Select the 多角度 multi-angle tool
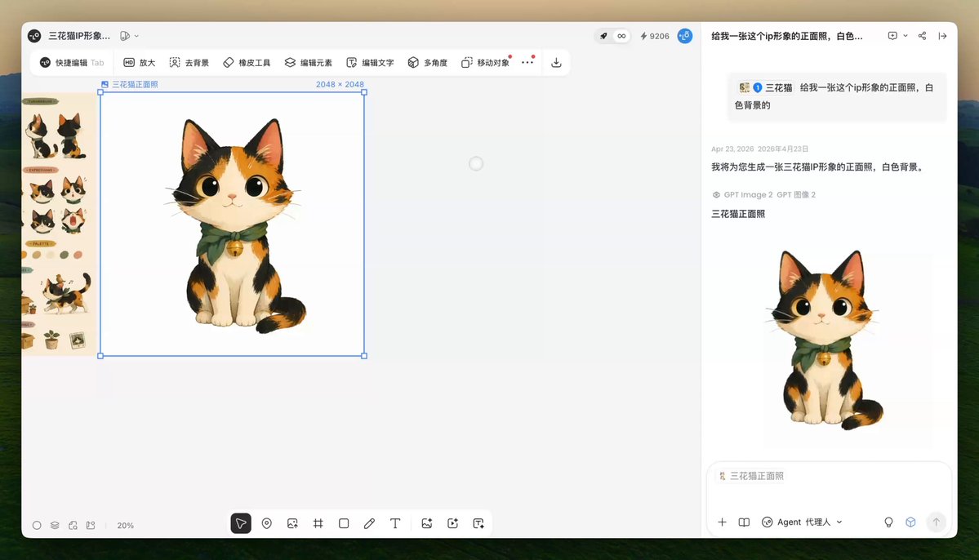This screenshot has width=979, height=560. click(428, 62)
